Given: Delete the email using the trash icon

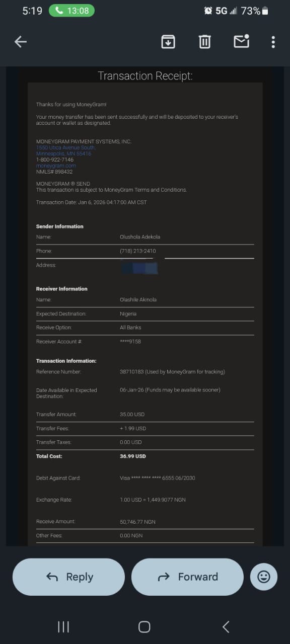Looking at the screenshot, I should 204,42.
